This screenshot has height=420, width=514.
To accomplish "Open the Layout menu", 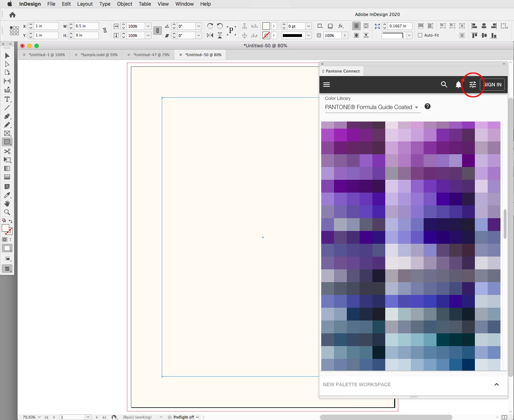I will coord(85,4).
